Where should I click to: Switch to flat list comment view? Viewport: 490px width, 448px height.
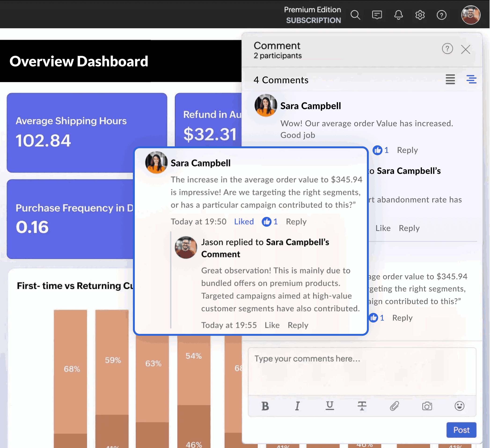(450, 79)
